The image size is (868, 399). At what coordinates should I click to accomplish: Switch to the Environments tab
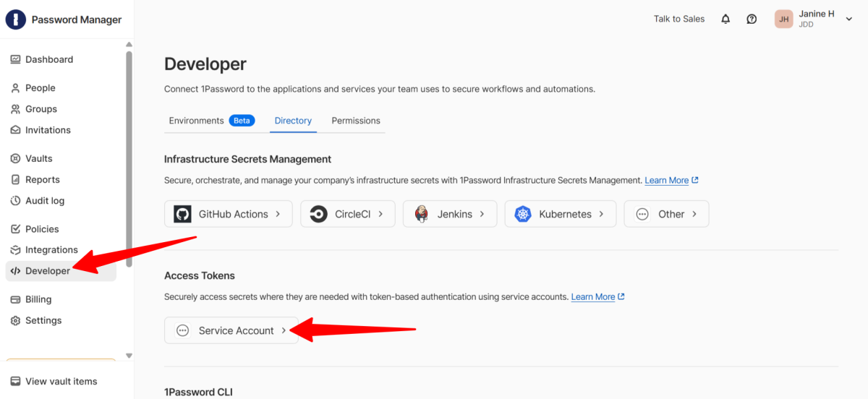[196, 121]
